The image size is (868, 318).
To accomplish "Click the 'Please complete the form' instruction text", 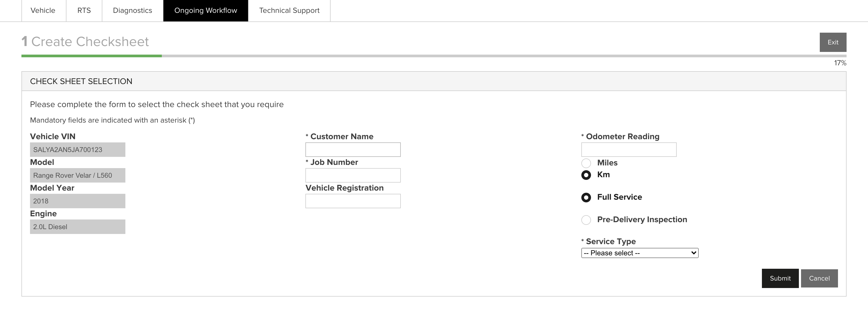I will (x=157, y=104).
